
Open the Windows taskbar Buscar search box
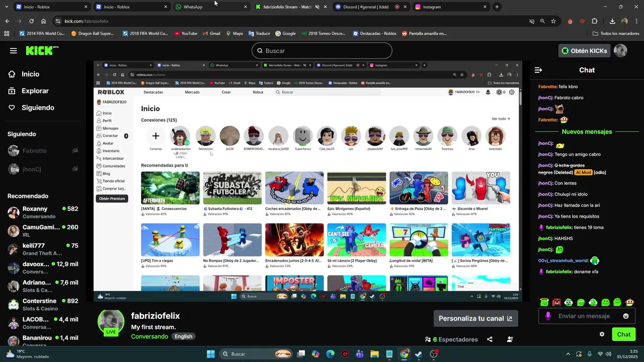click(257, 354)
